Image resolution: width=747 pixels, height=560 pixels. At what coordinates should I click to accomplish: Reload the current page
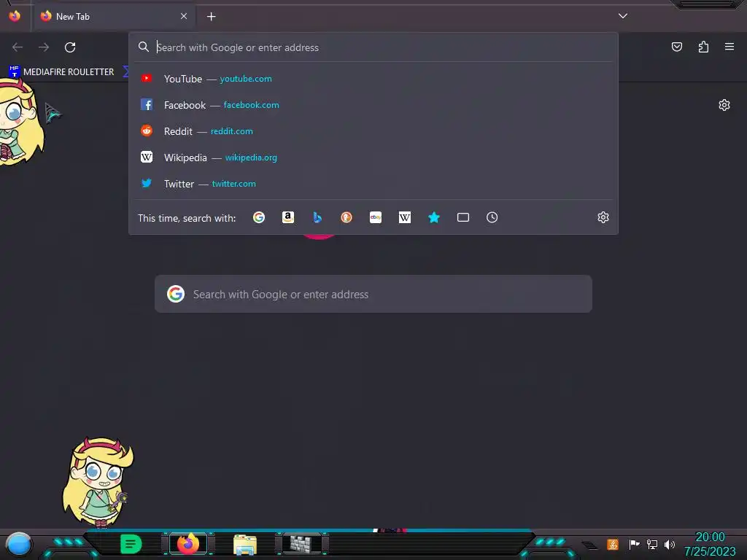[70, 47]
